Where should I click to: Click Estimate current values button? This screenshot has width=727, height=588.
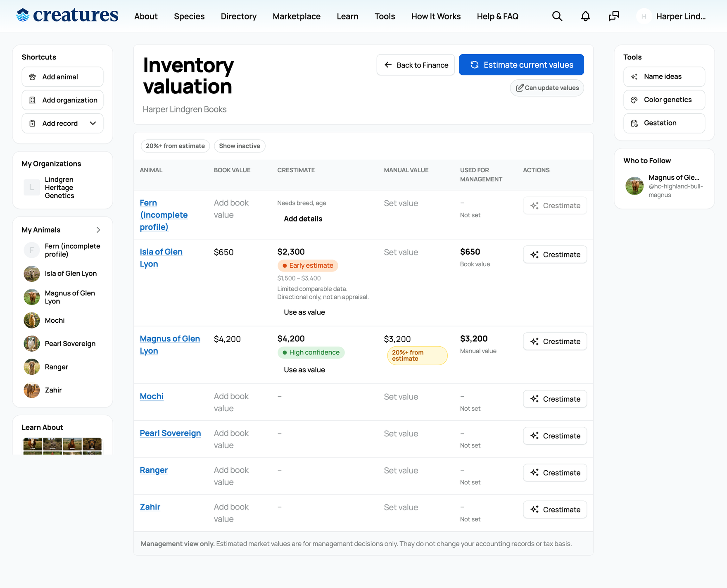click(521, 65)
